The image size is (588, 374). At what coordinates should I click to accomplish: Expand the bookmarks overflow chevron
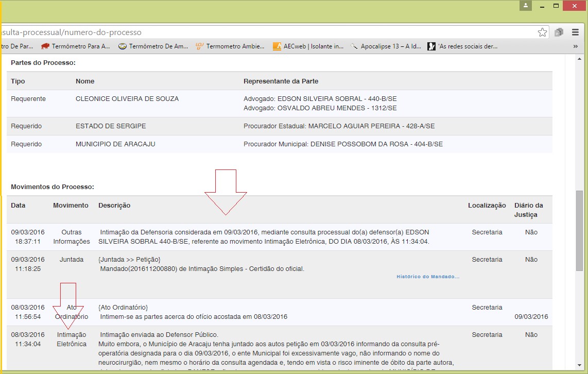[575, 46]
